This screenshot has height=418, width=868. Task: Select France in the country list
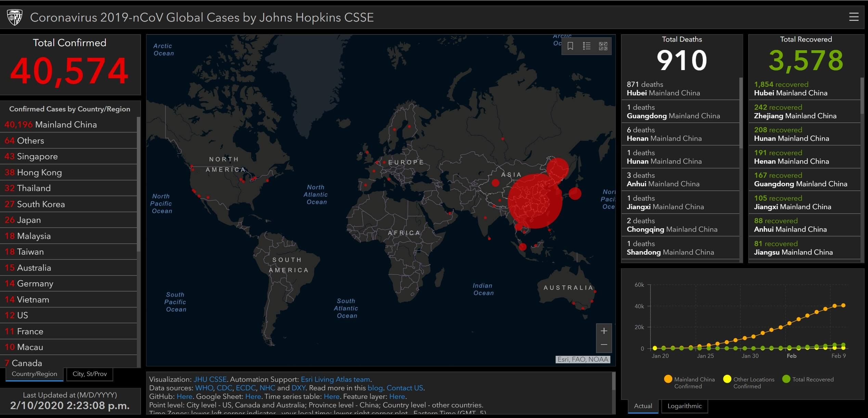coord(68,331)
